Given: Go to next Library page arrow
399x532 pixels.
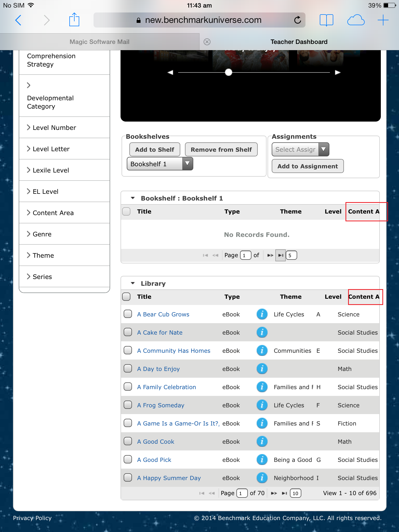Looking at the screenshot, I should pyautogui.click(x=274, y=493).
